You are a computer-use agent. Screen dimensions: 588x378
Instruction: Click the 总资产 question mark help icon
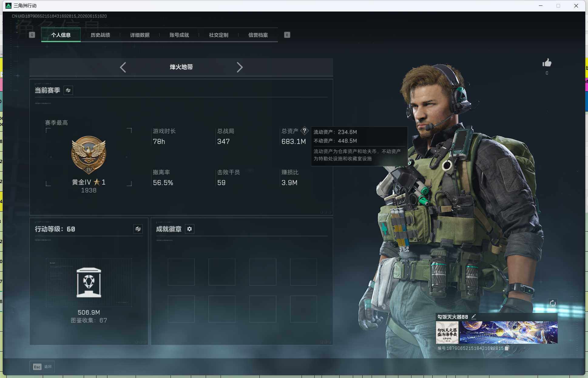[x=304, y=131]
